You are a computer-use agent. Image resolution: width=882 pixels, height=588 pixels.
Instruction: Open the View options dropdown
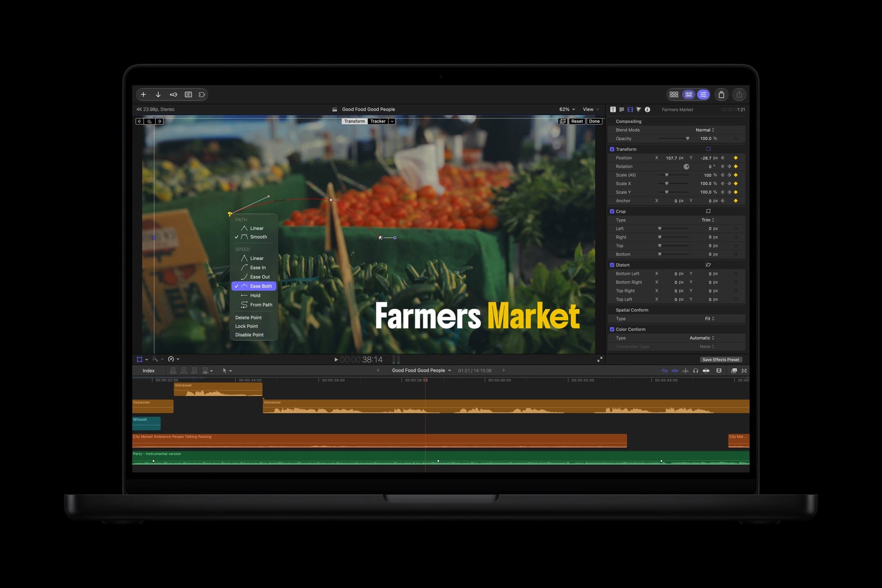(x=591, y=109)
